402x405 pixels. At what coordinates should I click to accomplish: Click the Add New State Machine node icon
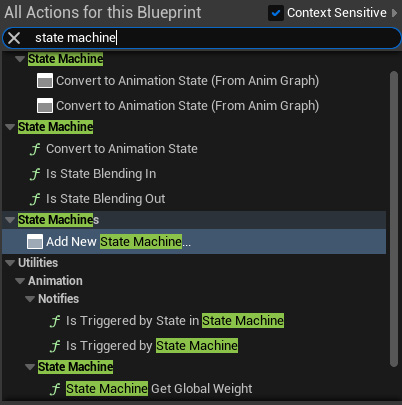pyautogui.click(x=35, y=241)
